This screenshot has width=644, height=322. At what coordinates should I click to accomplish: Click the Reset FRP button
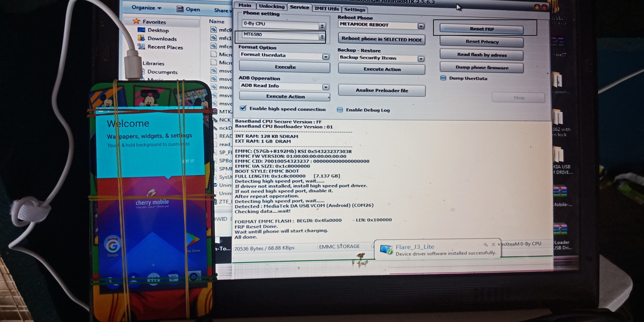coord(481,29)
